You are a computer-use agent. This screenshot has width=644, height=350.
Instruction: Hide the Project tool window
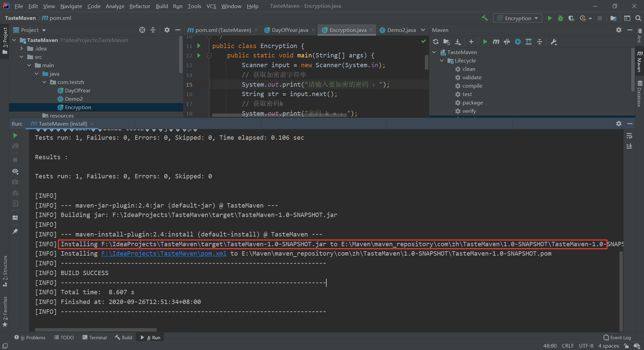[x=178, y=30]
